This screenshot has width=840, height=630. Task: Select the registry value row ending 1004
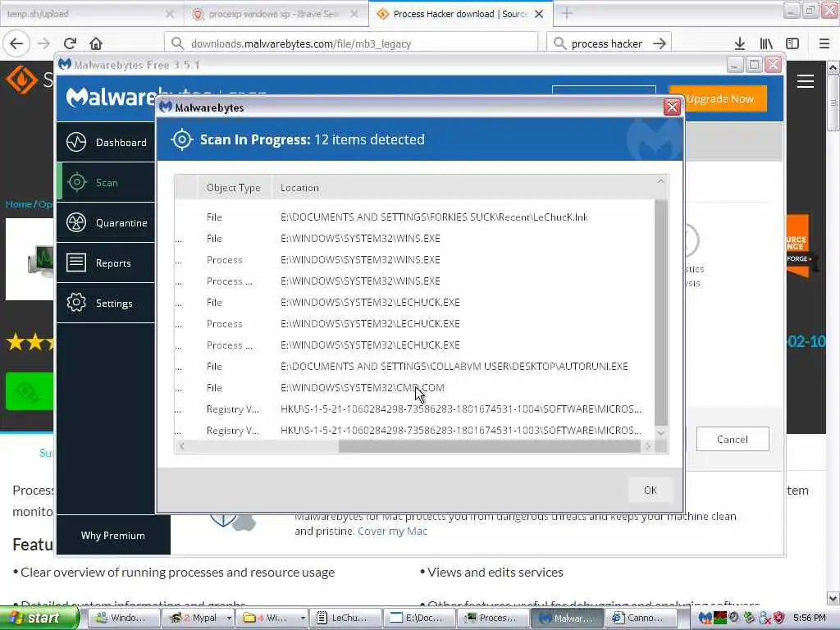(x=414, y=409)
